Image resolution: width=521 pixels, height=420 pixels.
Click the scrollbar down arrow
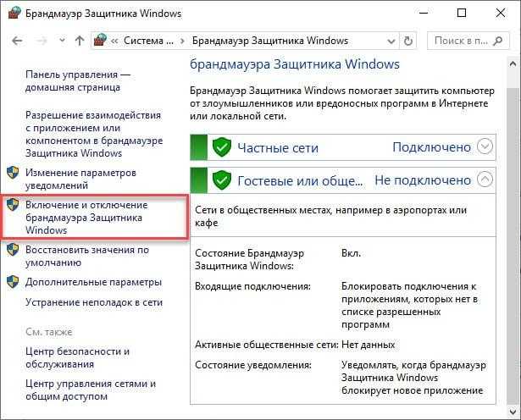pos(513,412)
